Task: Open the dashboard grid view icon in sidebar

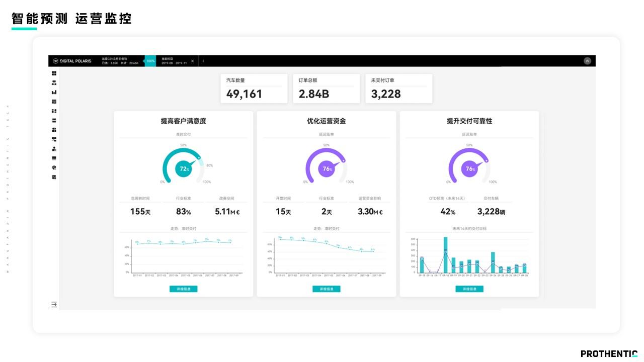Action: tap(54, 73)
